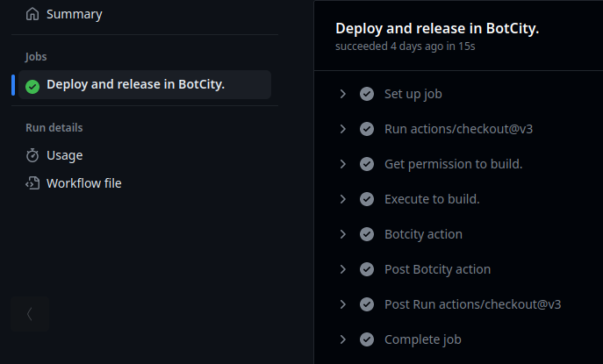Screen dimensions: 603x364
Task: Click the Workflow file code icon
Action: coord(32,183)
